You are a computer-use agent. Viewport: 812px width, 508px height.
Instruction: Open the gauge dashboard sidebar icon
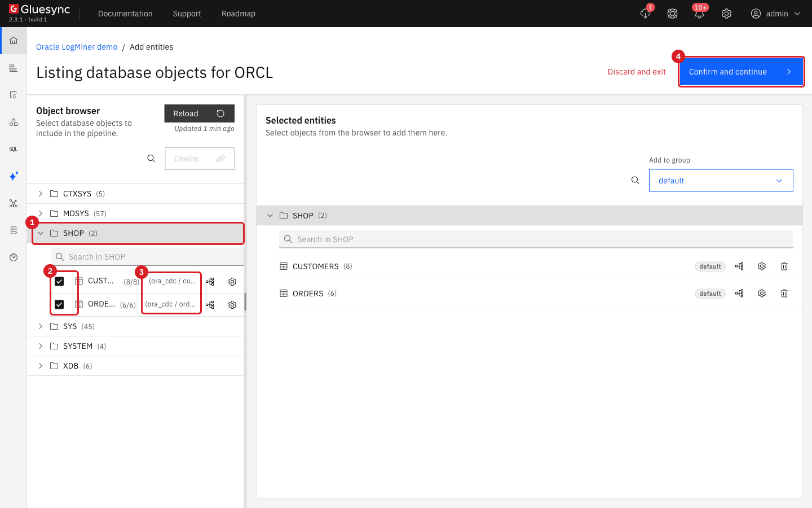14,257
